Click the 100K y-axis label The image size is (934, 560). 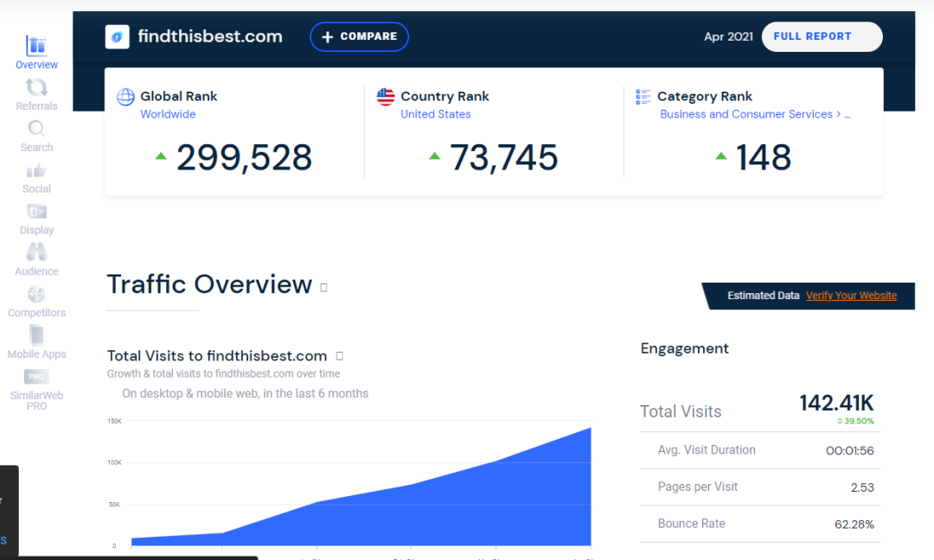click(114, 462)
